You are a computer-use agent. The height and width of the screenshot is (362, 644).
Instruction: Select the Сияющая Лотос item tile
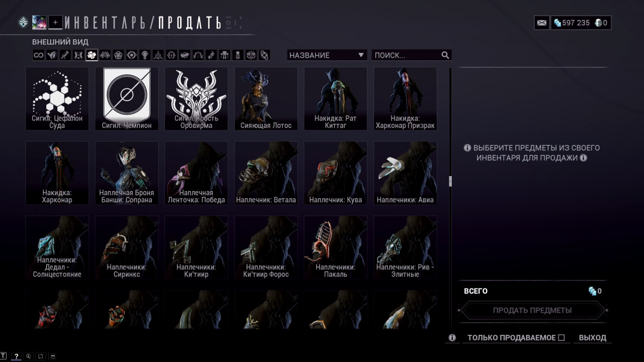[x=266, y=99]
